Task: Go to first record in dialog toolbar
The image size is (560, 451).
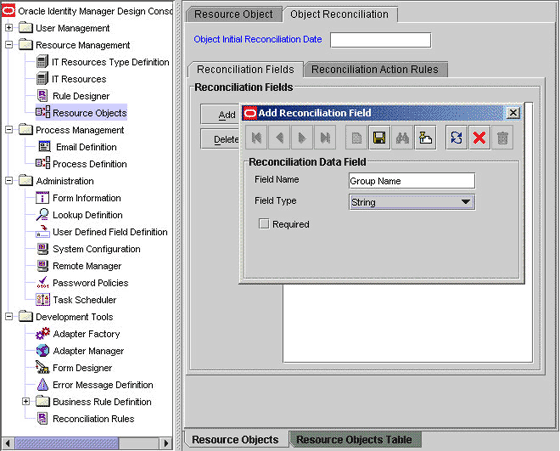Action: pos(256,137)
